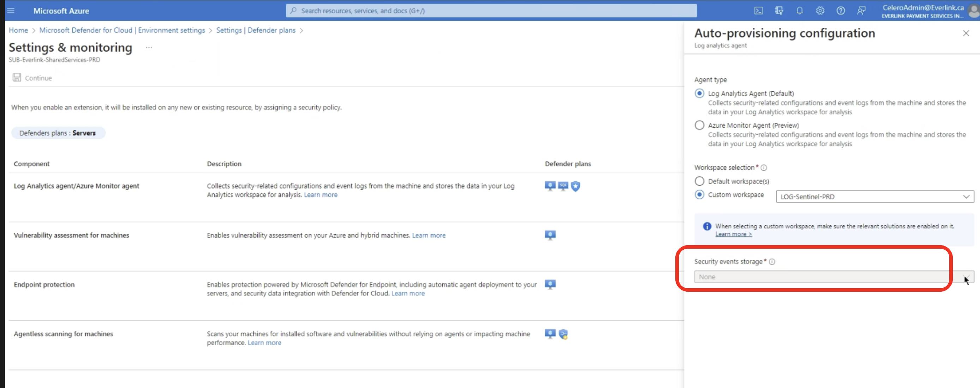Open portal settings gear icon
This screenshot has height=388, width=980.
coord(820,11)
